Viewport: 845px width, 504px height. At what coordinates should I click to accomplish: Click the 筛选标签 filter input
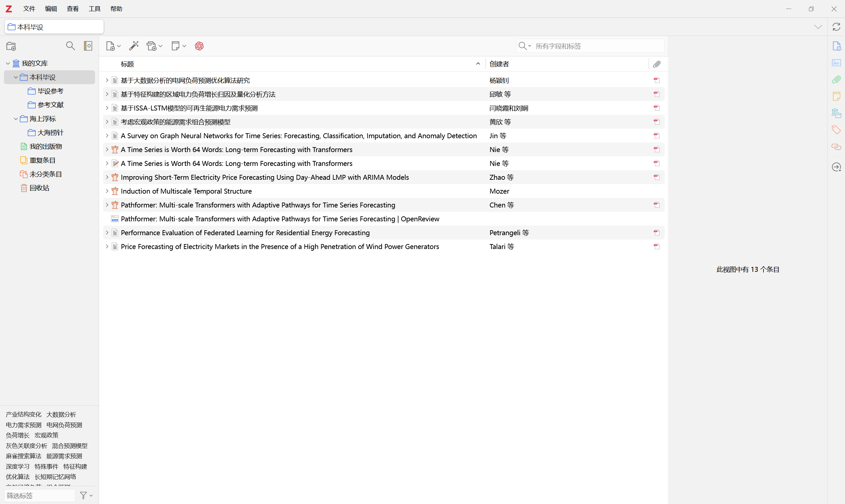(39, 495)
